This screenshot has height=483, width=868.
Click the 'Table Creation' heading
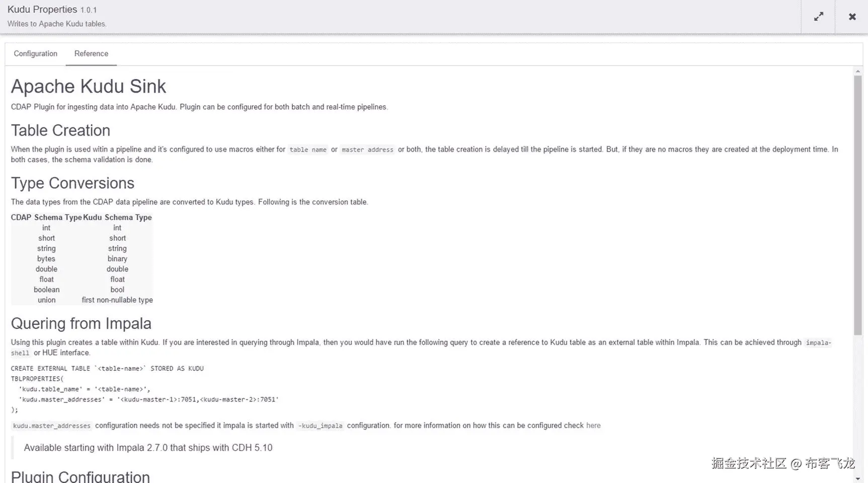tap(60, 130)
